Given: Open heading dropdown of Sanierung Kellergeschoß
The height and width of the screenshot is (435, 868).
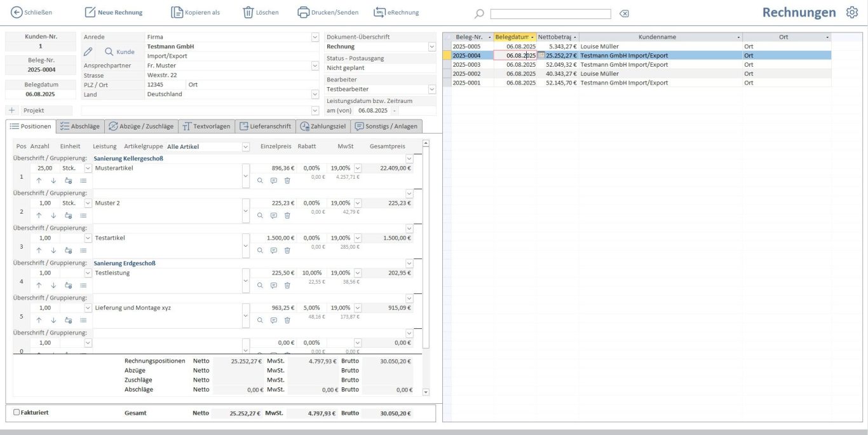Looking at the screenshot, I should 409,158.
